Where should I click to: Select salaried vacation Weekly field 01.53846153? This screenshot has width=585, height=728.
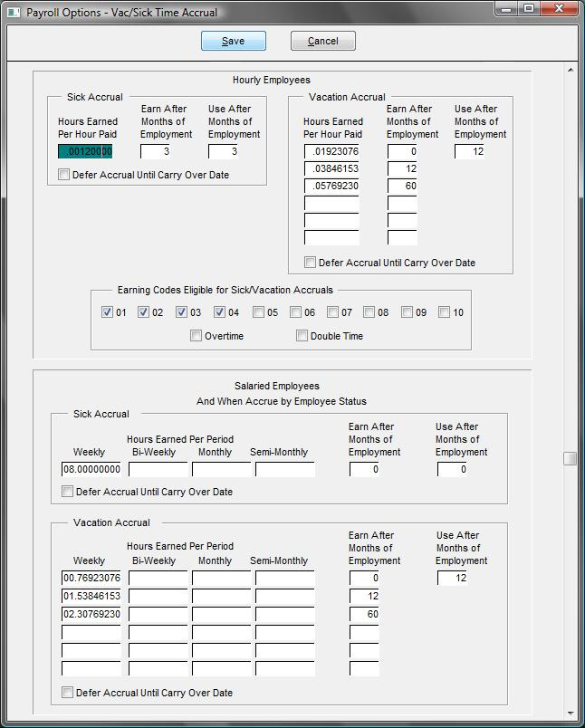(91, 596)
